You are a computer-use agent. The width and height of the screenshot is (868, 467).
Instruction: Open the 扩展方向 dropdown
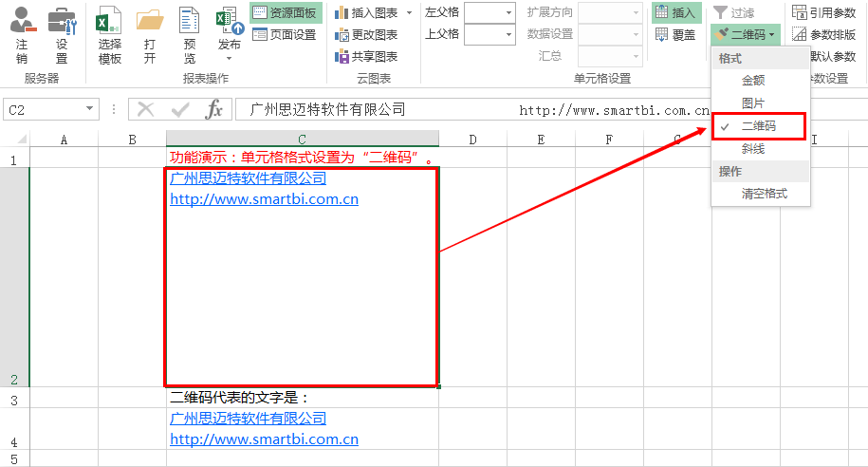(x=636, y=12)
